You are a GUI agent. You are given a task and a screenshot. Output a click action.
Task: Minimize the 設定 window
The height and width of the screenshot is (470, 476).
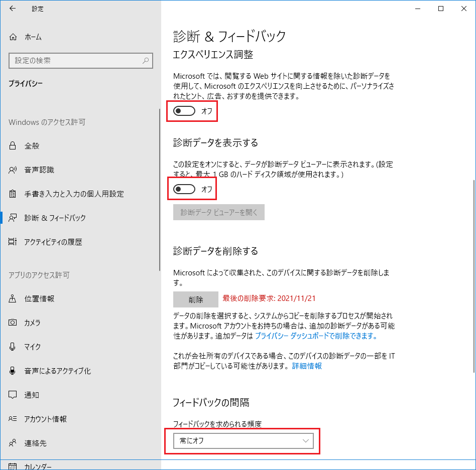(x=418, y=9)
